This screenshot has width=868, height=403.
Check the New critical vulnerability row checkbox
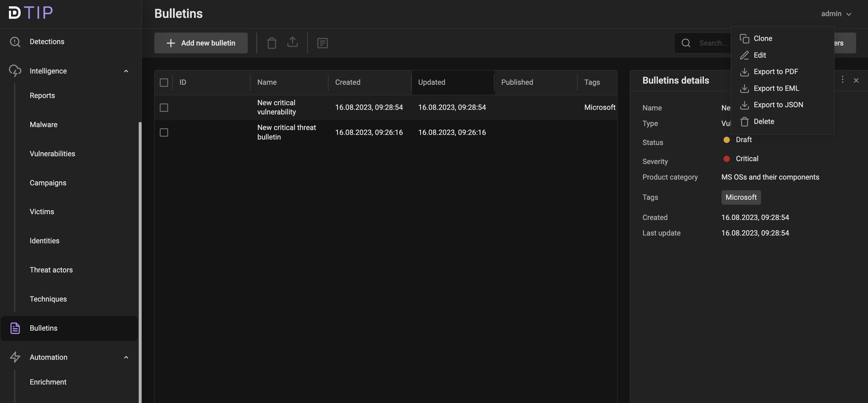[164, 107]
